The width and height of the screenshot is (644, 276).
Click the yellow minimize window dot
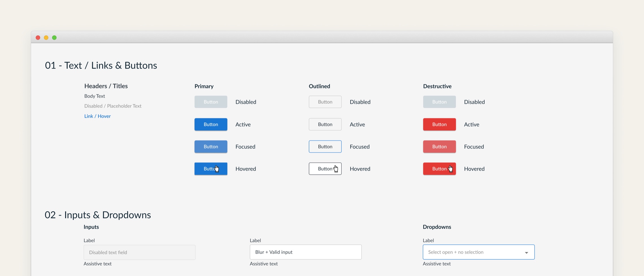pos(46,38)
